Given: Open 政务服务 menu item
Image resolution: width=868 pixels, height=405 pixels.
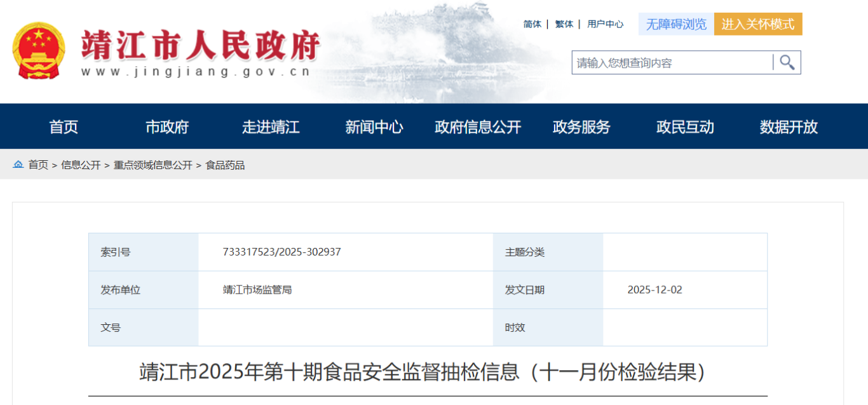Looking at the screenshot, I should (581, 127).
